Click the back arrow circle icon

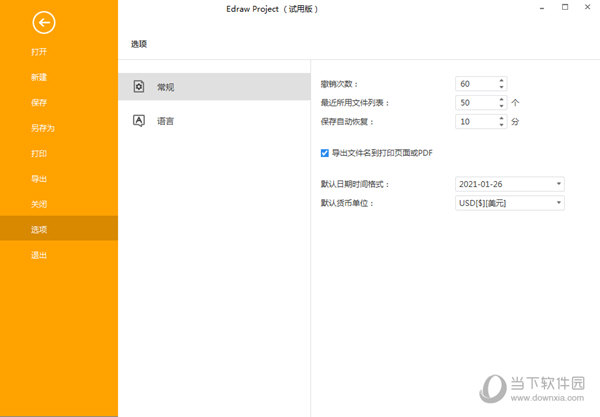44,23
